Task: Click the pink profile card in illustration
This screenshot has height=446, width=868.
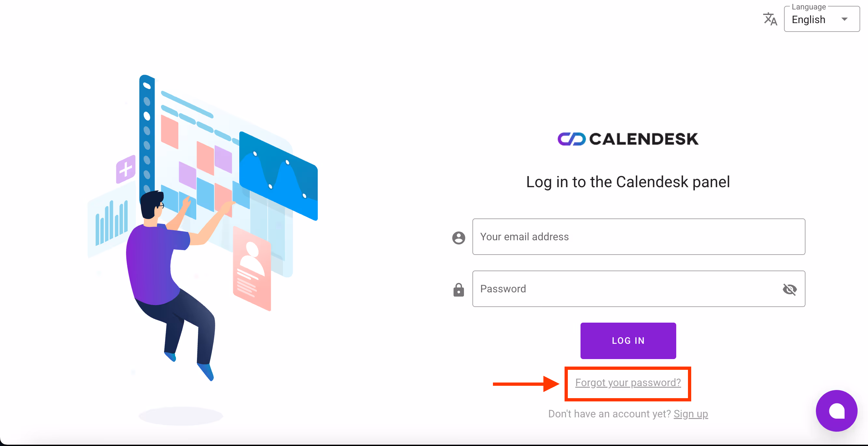Action: point(252,269)
